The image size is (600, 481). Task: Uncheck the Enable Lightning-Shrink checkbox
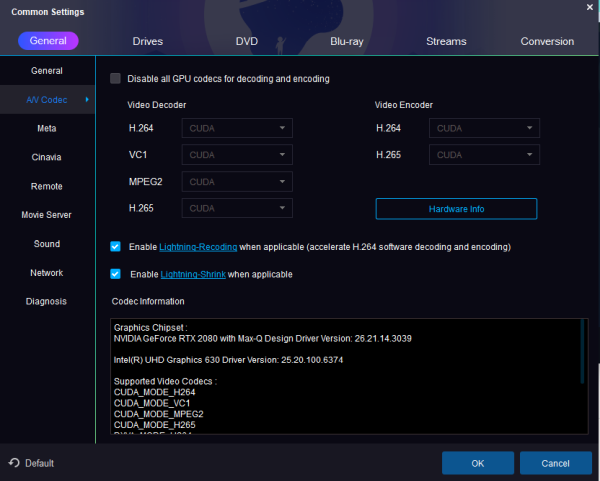[x=115, y=274]
